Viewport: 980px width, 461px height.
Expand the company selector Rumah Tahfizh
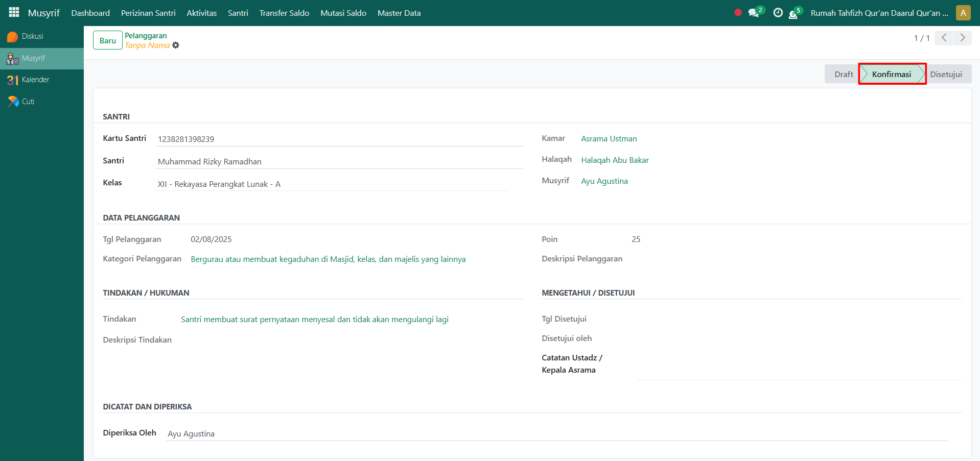point(879,13)
